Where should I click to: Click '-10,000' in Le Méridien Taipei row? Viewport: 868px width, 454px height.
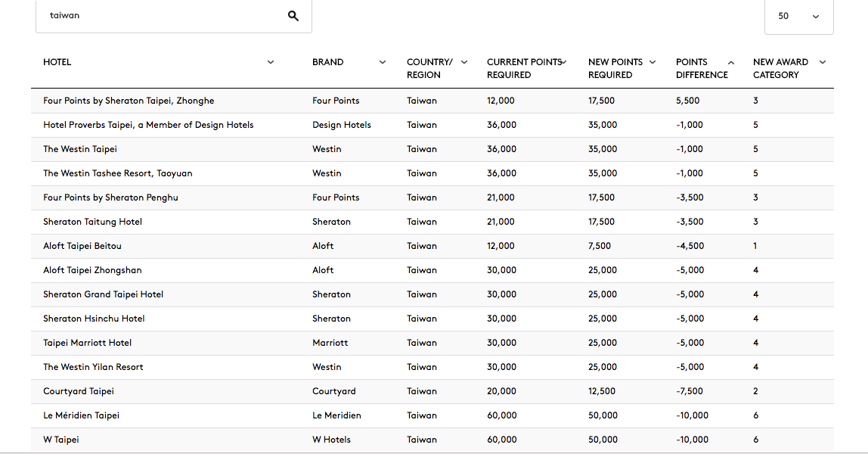coord(692,415)
